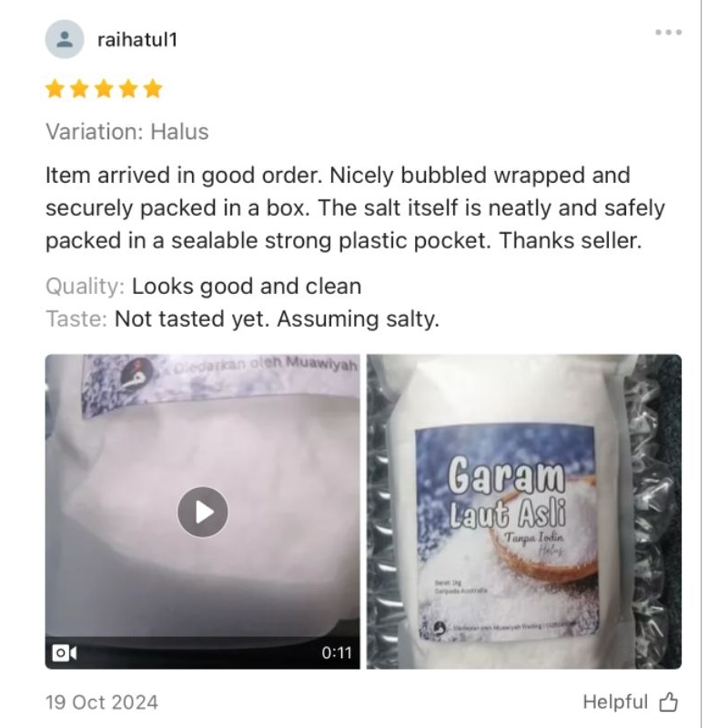Click the Taste rating line
The height and width of the screenshot is (728, 728).
[242, 319]
